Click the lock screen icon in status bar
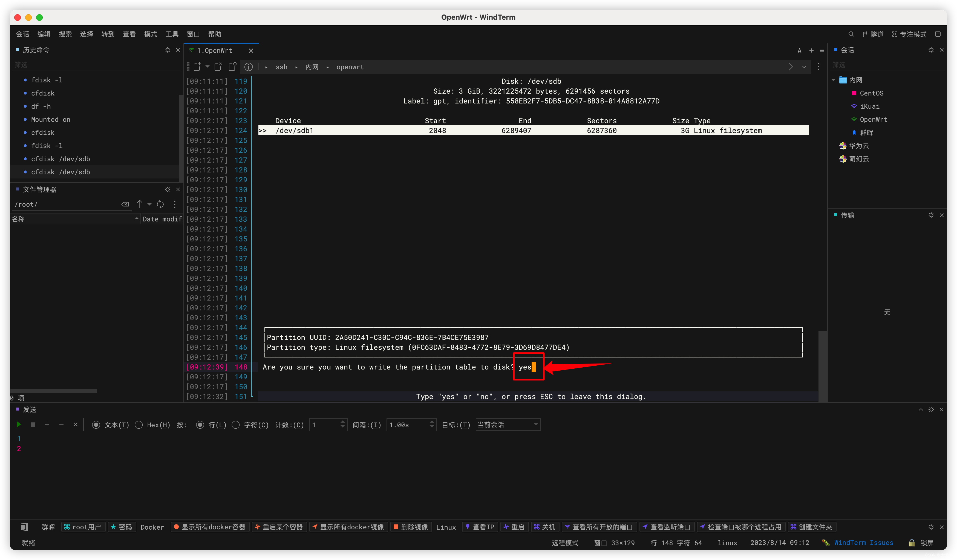The width and height of the screenshot is (957, 560). pyautogui.click(x=912, y=542)
